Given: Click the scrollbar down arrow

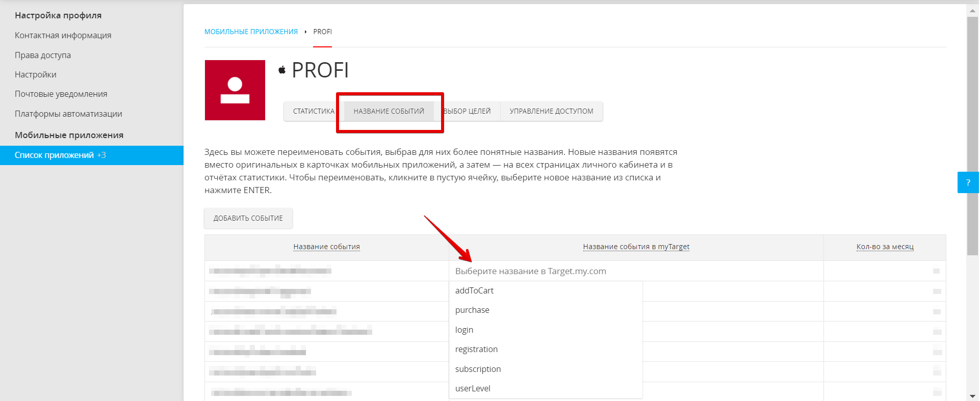Looking at the screenshot, I should (972, 396).
